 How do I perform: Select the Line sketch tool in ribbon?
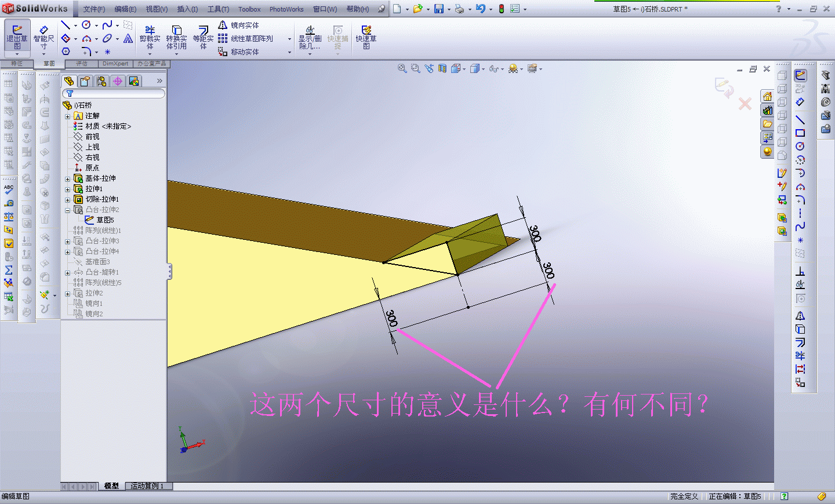click(66, 25)
